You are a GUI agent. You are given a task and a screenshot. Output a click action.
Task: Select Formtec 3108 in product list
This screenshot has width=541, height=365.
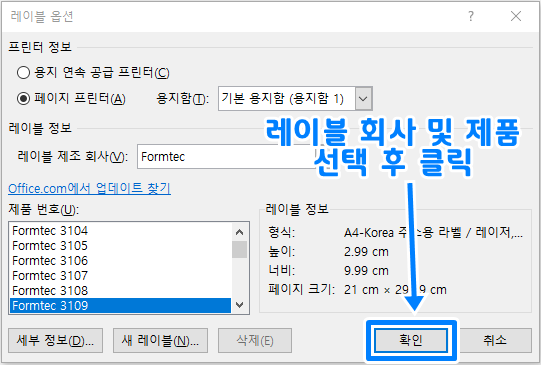coord(120,290)
